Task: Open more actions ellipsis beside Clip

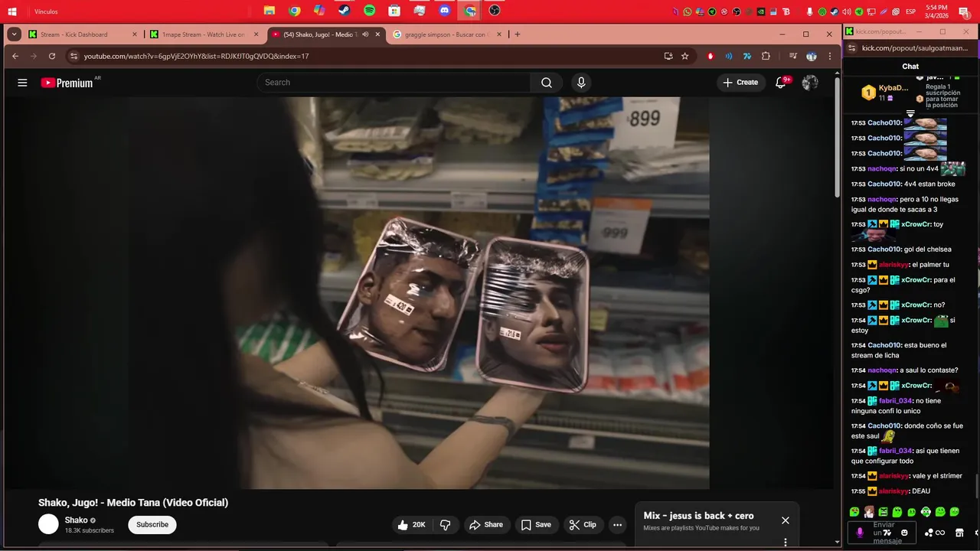Action: (617, 525)
